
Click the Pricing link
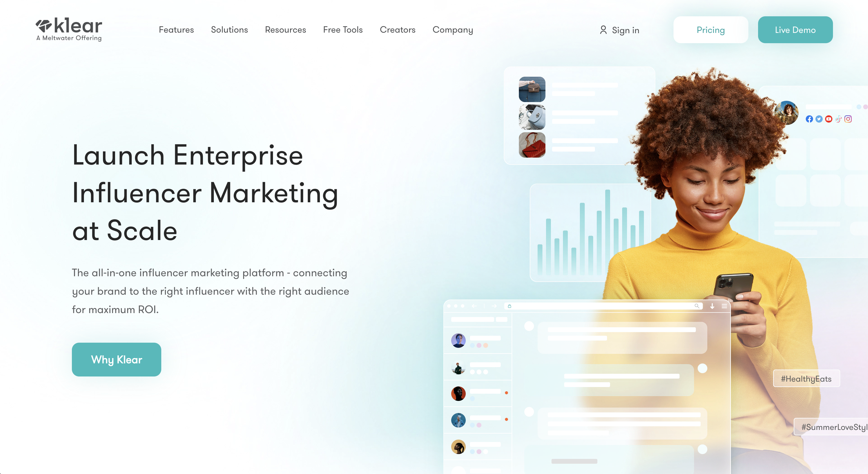coord(710,29)
